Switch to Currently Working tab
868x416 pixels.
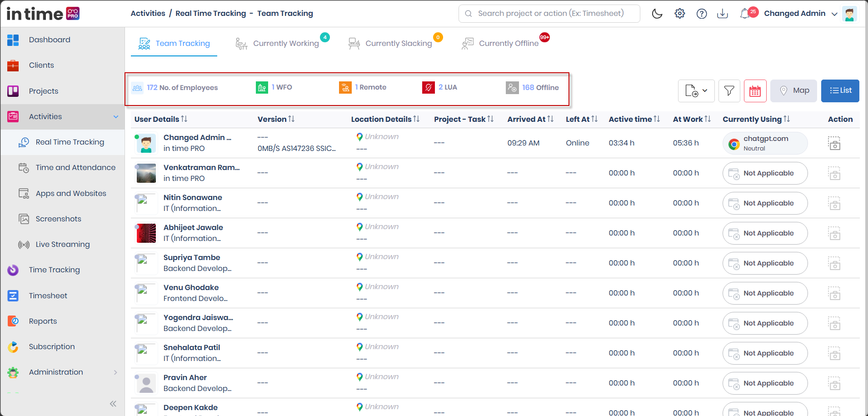tap(282, 43)
